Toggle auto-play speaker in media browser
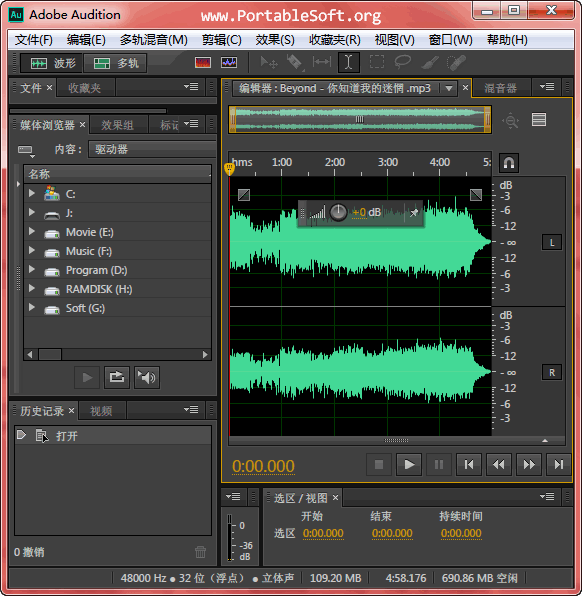582x596 pixels. (x=147, y=377)
